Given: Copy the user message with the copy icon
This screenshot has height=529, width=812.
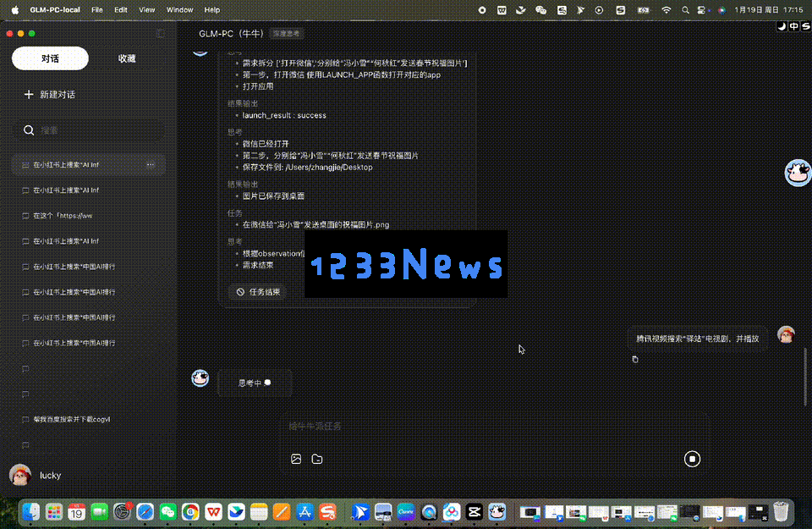Looking at the screenshot, I should coord(635,359).
